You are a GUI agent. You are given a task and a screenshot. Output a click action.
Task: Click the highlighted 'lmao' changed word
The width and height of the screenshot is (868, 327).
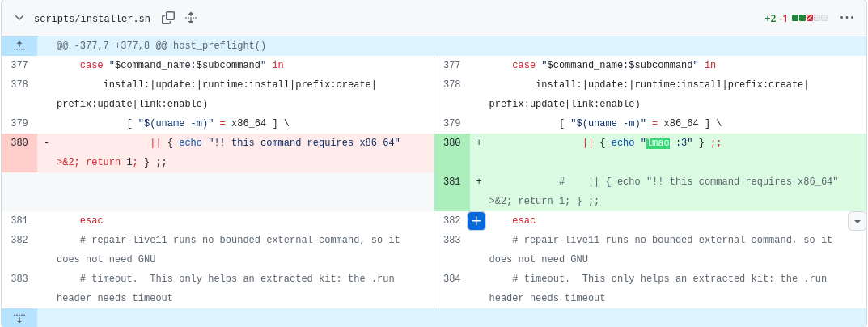[658, 143]
